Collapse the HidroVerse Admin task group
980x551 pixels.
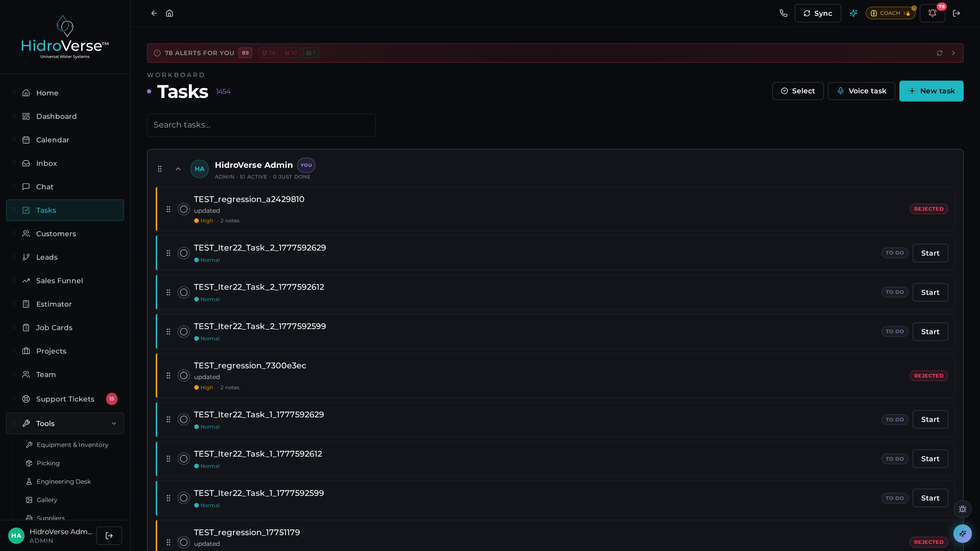coord(178,169)
